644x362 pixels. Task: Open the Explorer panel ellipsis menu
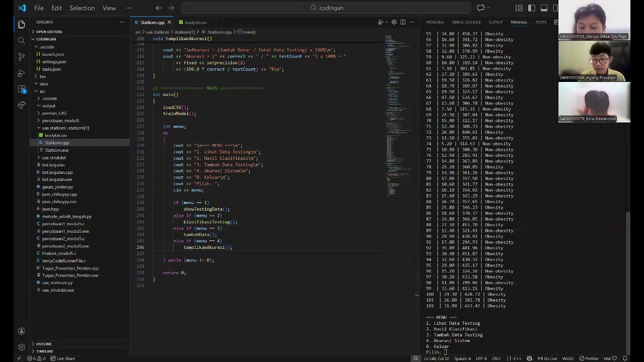click(122, 22)
